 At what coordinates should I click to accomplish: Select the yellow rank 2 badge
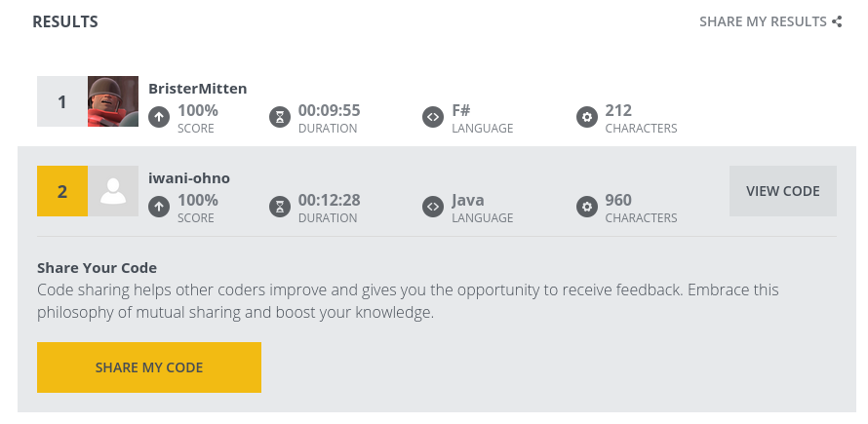pyautogui.click(x=62, y=191)
